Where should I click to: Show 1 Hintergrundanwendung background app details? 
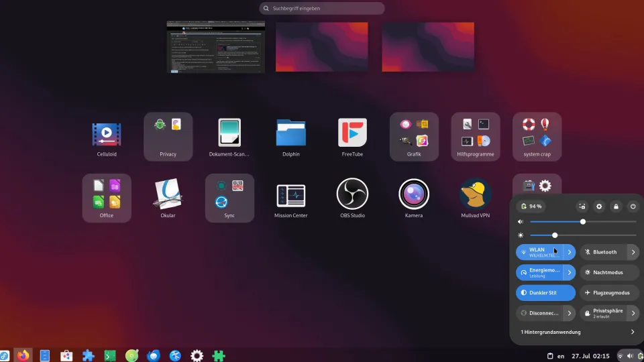(577, 332)
